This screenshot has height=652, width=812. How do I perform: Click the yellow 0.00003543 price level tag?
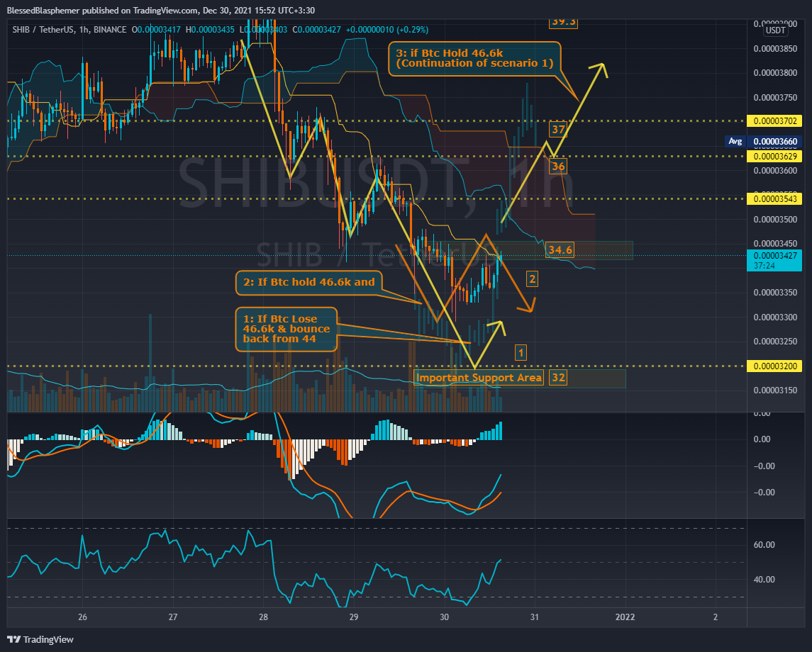(774, 198)
